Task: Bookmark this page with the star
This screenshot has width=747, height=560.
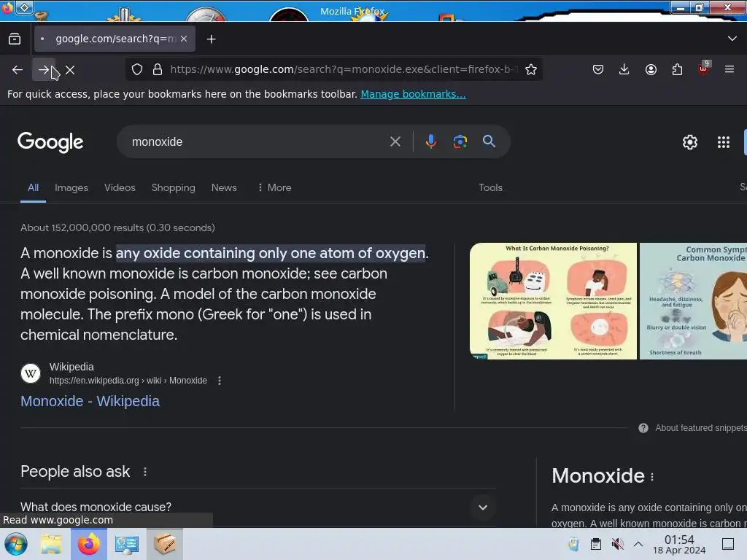Action: (x=531, y=69)
